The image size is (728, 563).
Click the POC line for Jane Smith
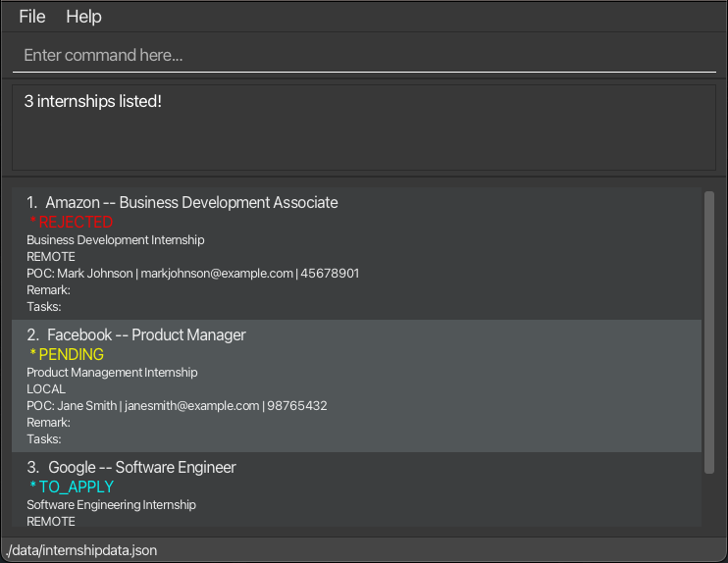[177, 406]
